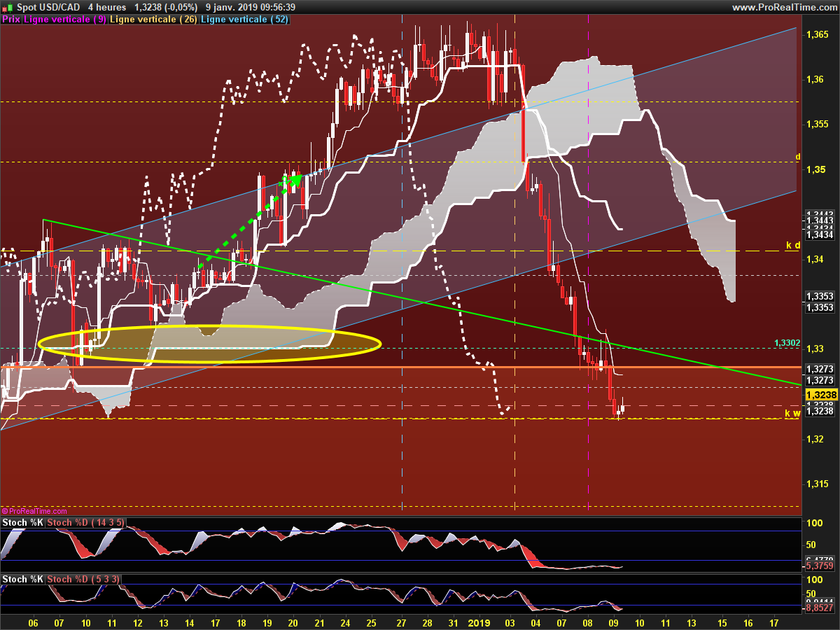
Task: Select the Ligne verticale (9) label
Action: (x=66, y=20)
